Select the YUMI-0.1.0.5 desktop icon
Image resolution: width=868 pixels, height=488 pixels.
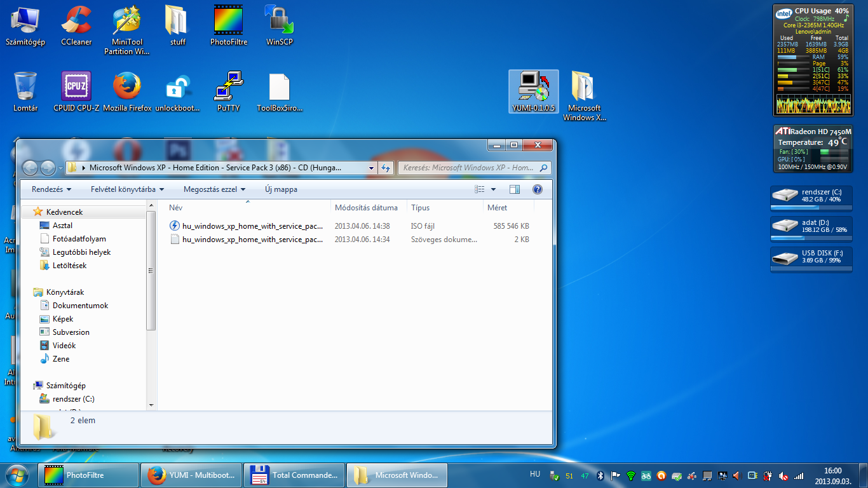click(534, 87)
